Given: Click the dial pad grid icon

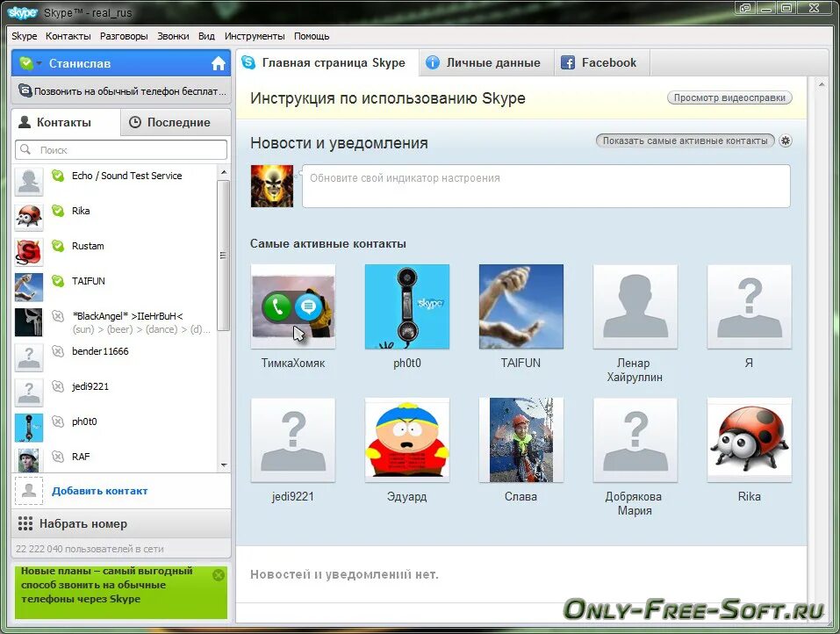Looking at the screenshot, I should click(25, 523).
